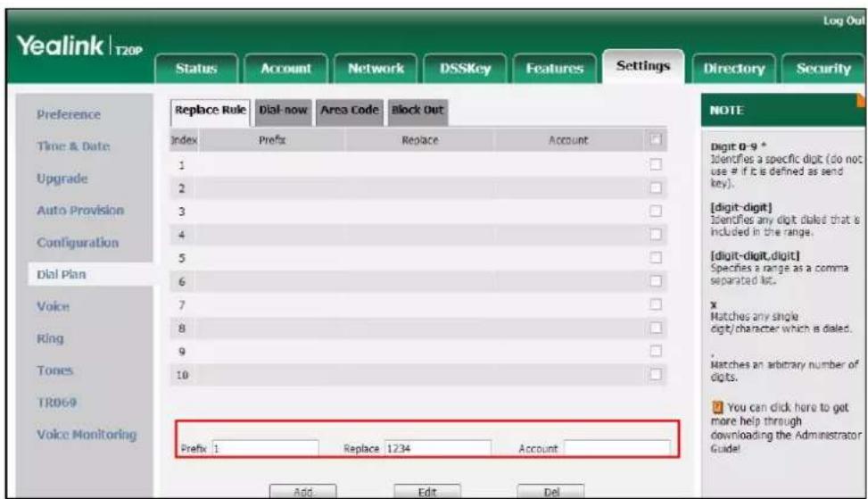Screen dimensions: 868x499
Task: Open TR069 settings in the sidebar
Action: coord(56,403)
